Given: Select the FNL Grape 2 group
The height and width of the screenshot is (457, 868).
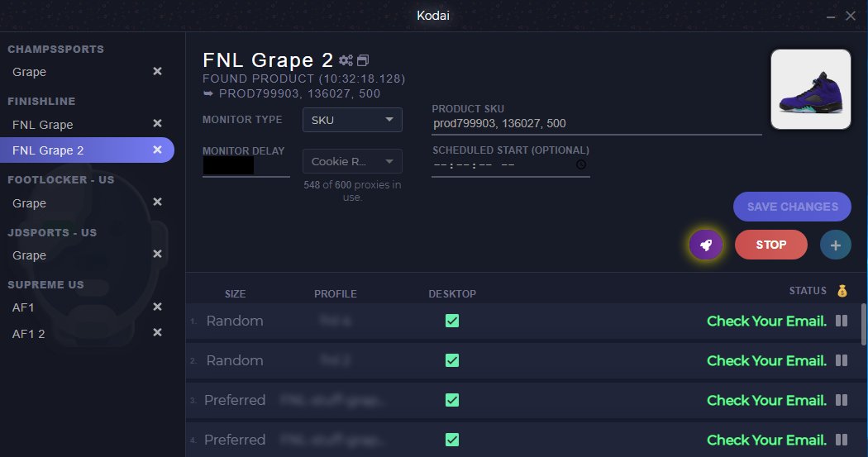Looking at the screenshot, I should (x=87, y=150).
